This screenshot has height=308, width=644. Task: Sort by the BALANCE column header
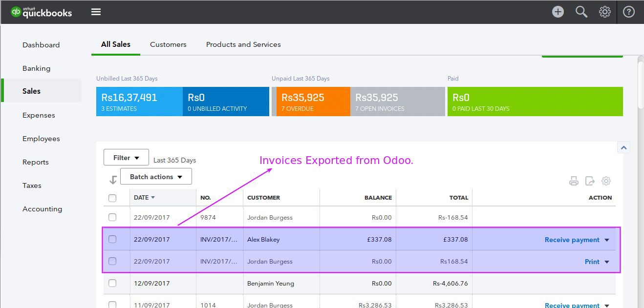coord(378,198)
